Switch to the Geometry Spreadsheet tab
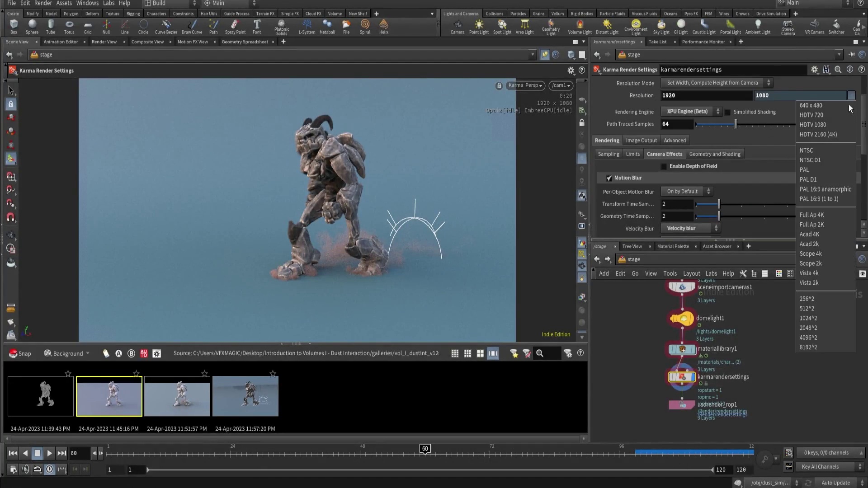Image resolution: width=868 pixels, height=488 pixels. pos(245,42)
